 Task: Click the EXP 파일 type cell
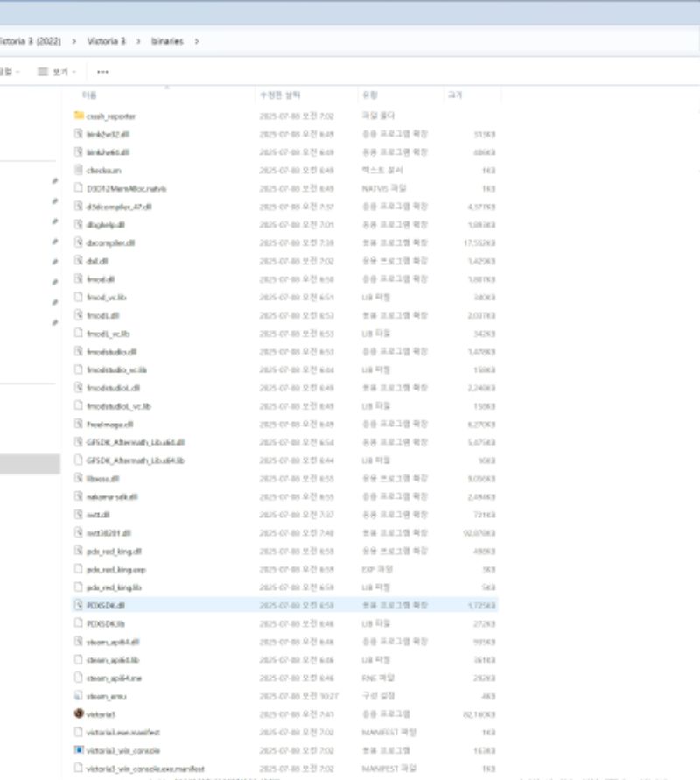(x=377, y=569)
